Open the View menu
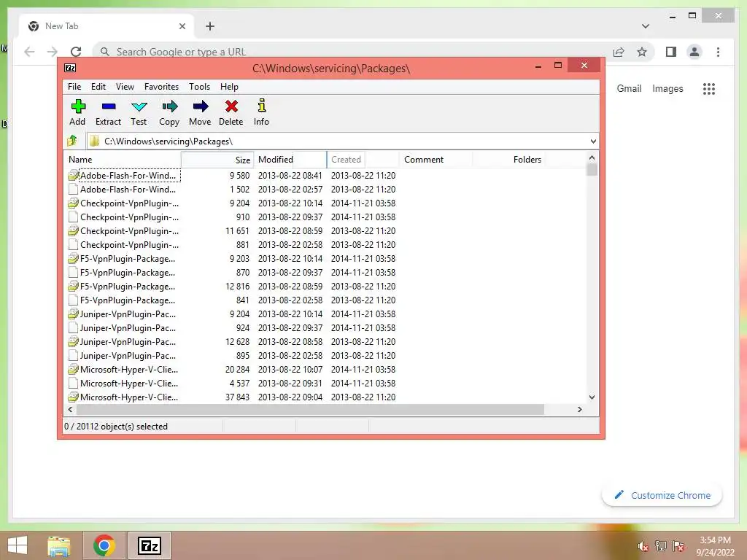The width and height of the screenshot is (747, 560). (125, 87)
